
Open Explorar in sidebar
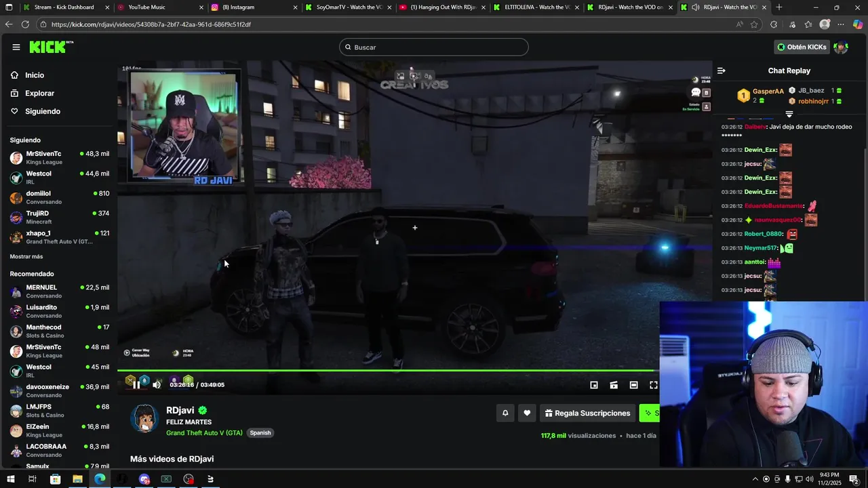39,93
